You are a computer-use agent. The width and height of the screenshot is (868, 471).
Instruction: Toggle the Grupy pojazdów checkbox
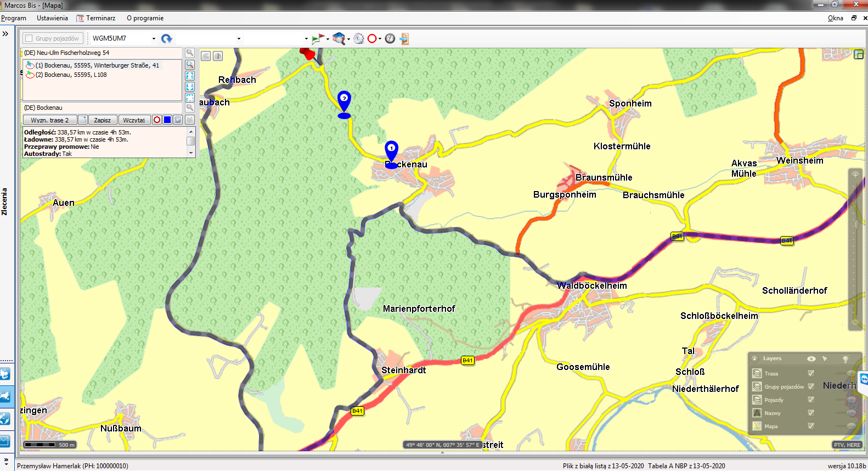point(29,38)
